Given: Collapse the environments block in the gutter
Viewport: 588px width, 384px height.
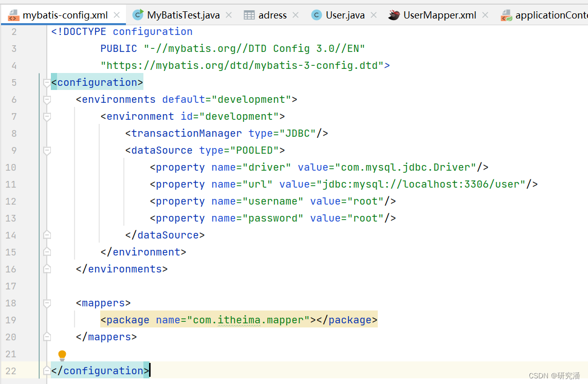Looking at the screenshot, I should (47, 99).
